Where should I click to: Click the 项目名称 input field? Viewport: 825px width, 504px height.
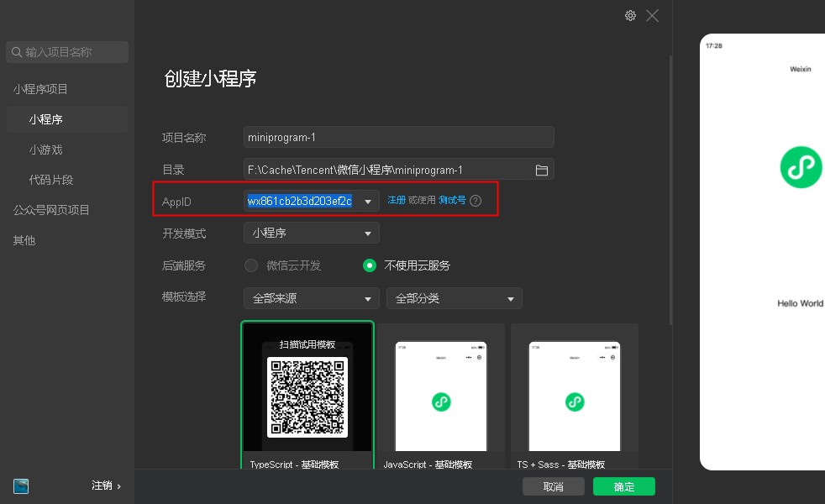[399, 137]
